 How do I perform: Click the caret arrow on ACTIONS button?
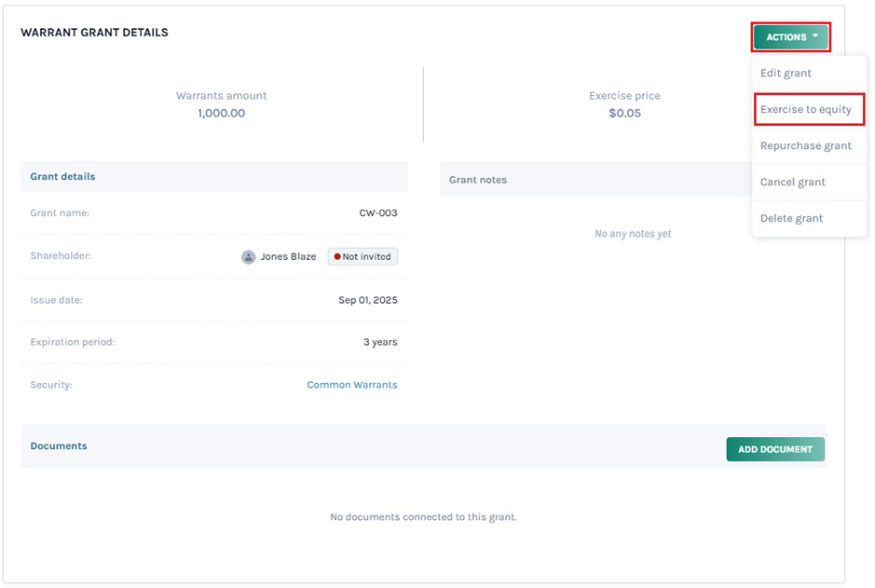coord(815,36)
